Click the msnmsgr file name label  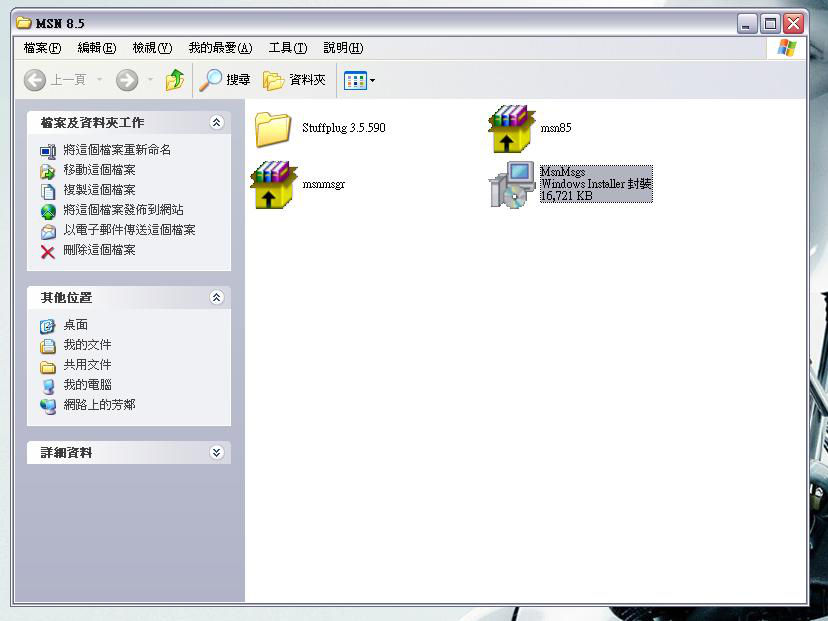click(x=324, y=184)
